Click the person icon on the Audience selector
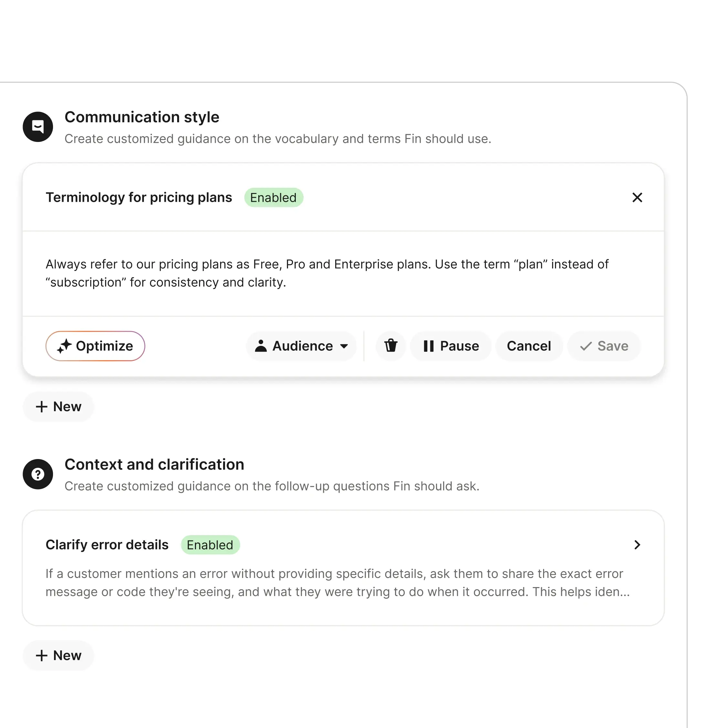Screen dimensions: 728x728 pos(262,346)
